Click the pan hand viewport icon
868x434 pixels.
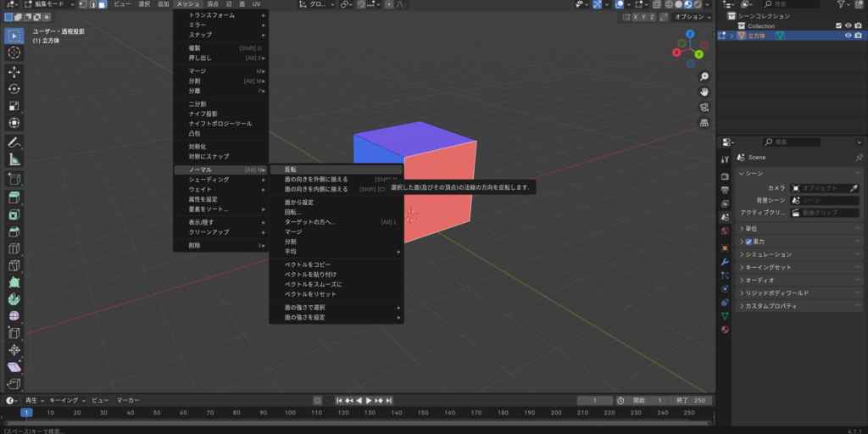pyautogui.click(x=704, y=92)
